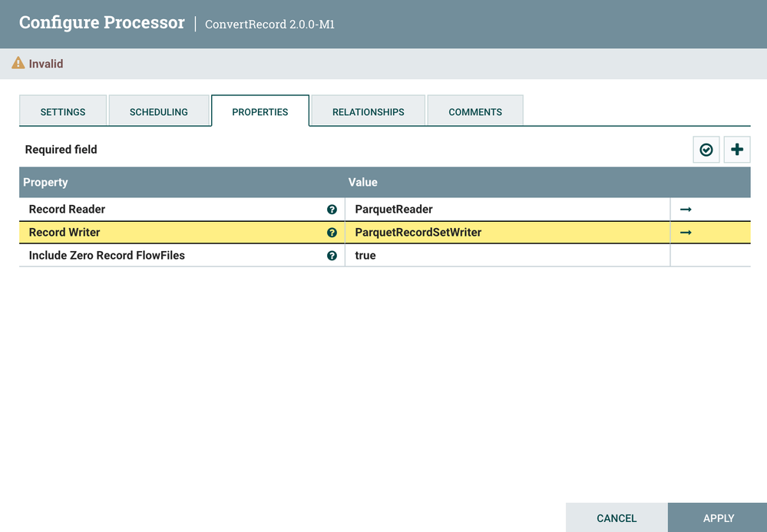767x532 pixels.
Task: Select Include Zero Record FlowFiles property name
Action: click(107, 256)
